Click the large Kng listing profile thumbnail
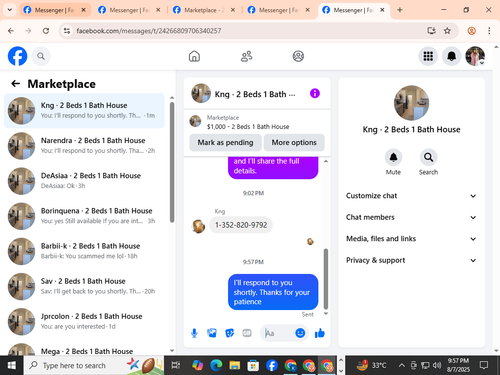500x375 pixels. [411, 103]
